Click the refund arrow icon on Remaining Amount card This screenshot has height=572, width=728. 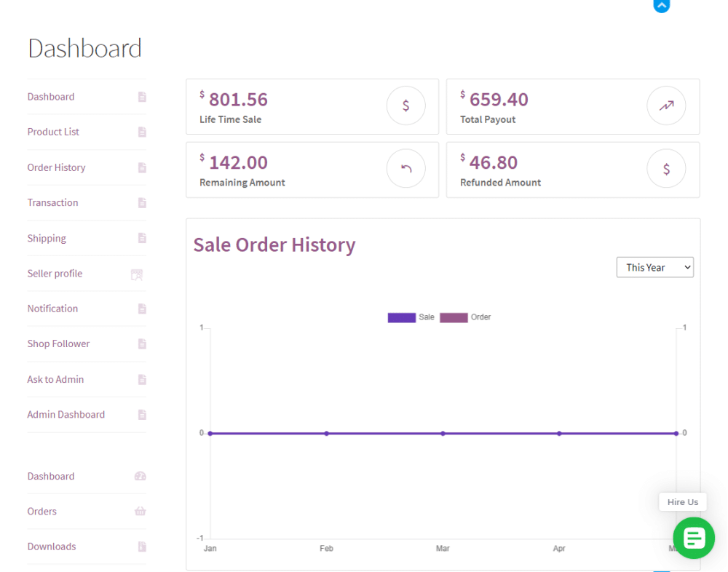click(x=405, y=168)
